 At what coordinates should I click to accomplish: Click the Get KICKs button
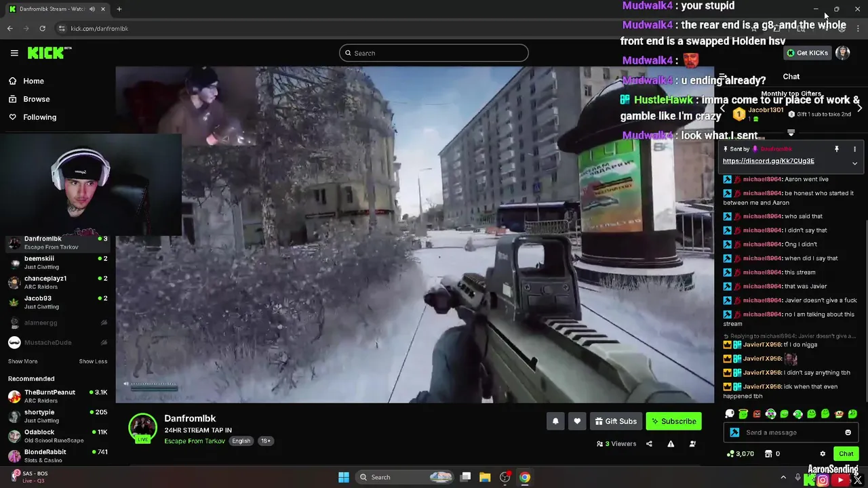[808, 53]
